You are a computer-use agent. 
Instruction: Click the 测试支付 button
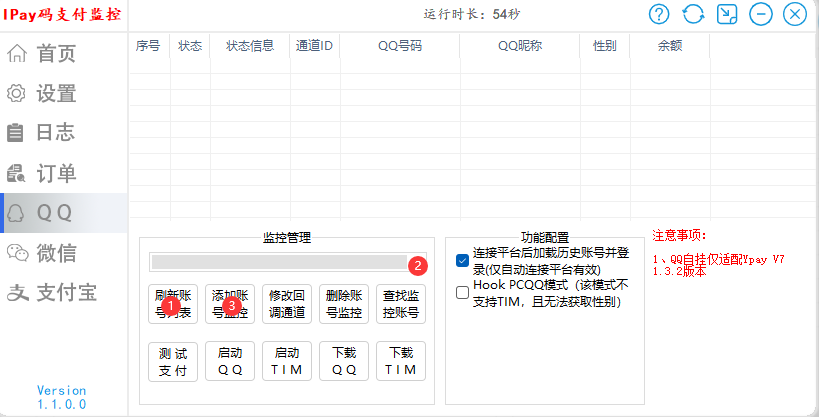[x=173, y=362]
